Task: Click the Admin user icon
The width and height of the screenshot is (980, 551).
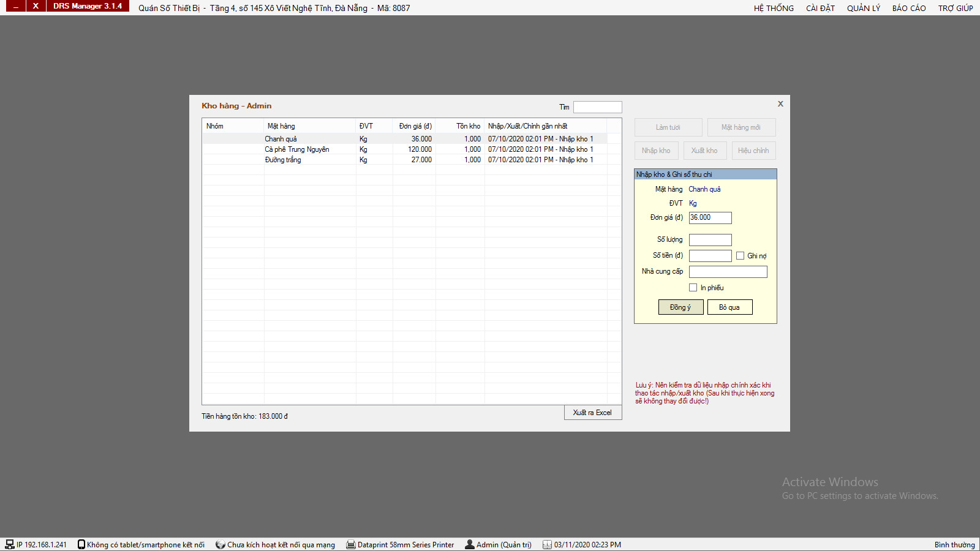Action: tap(470, 545)
